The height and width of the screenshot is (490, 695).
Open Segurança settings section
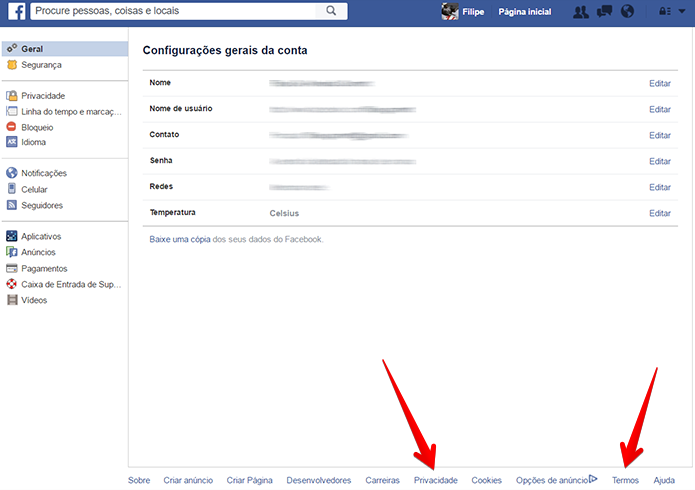coord(42,65)
